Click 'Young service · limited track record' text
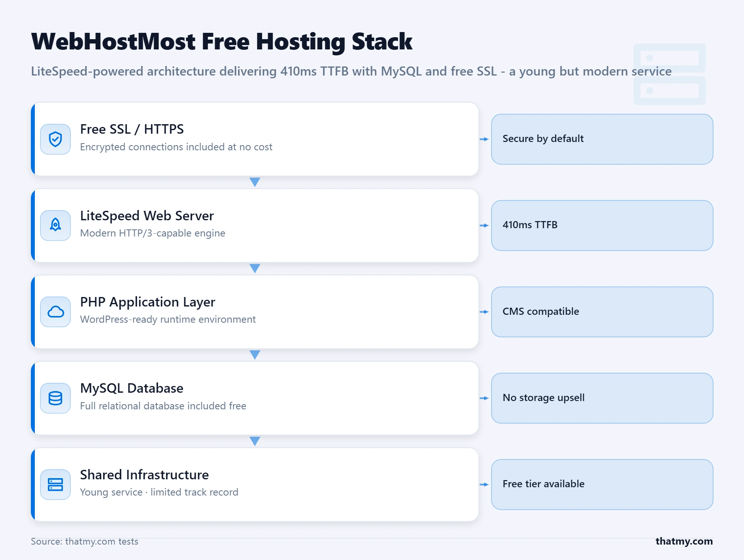 point(159,492)
